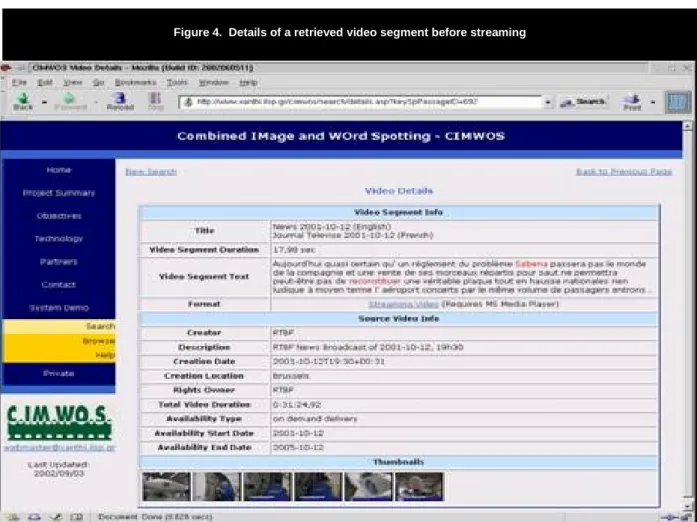Click the Mozilla throbber logo icon

(677, 102)
